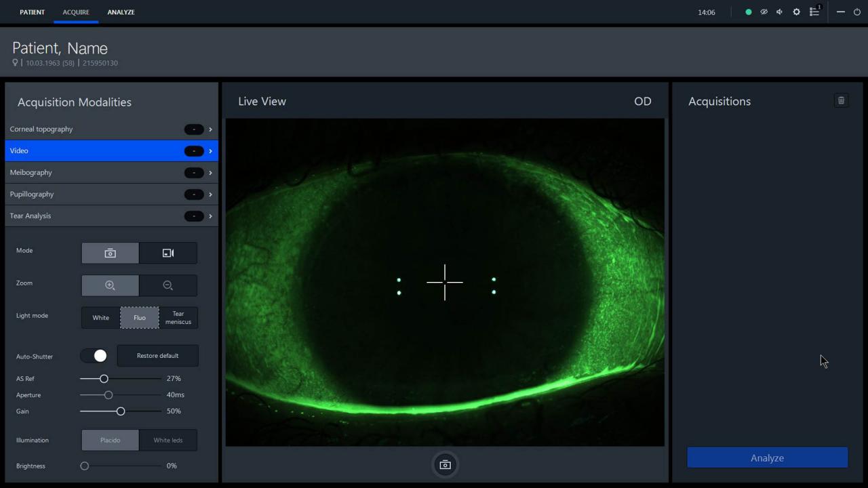
Task: Capture image with camera button below live view
Action: click(x=445, y=465)
